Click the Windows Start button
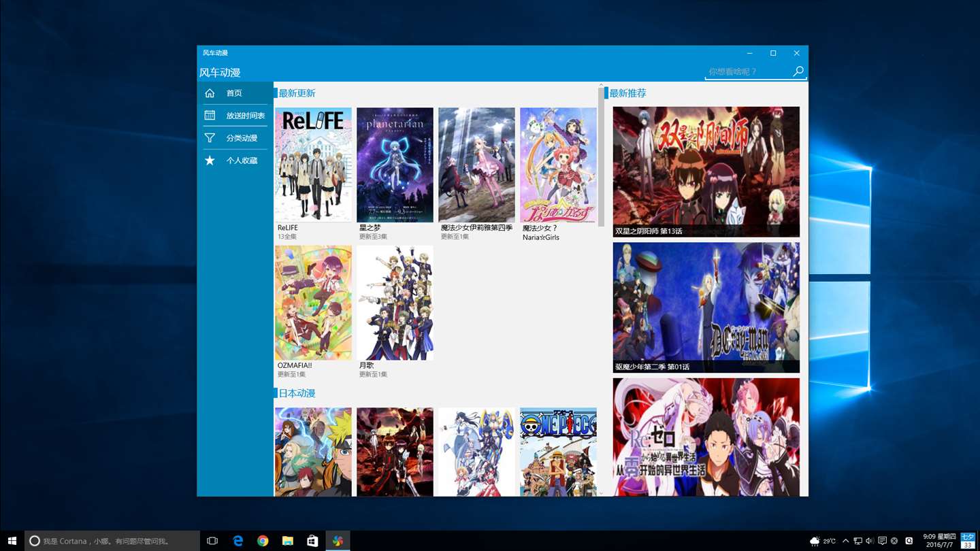Screen dimensions: 980x551 point(12,541)
